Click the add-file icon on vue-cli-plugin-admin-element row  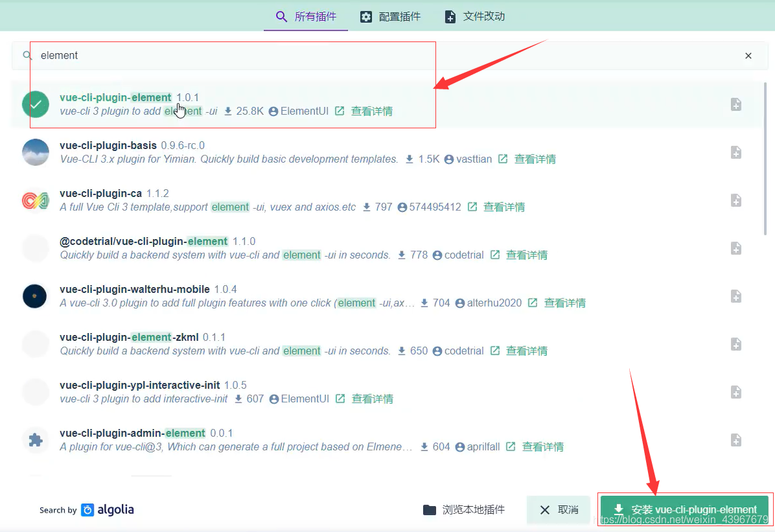(x=736, y=440)
